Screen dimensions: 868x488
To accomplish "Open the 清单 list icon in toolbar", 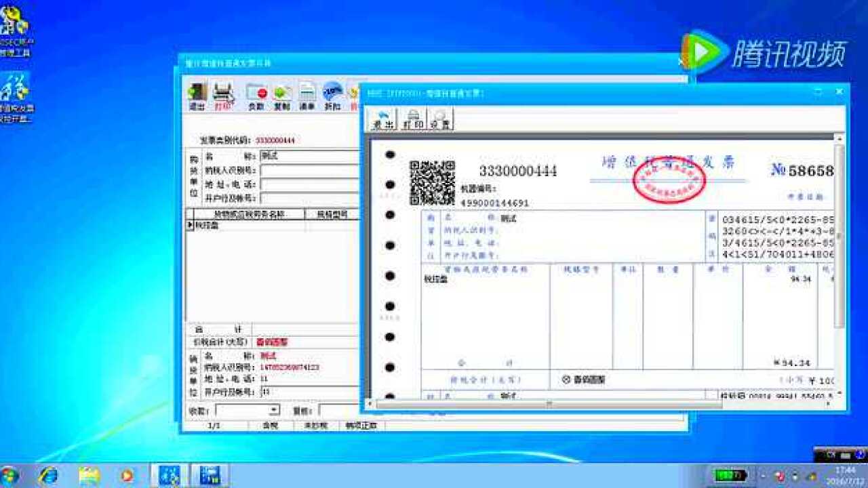I will coord(307,97).
